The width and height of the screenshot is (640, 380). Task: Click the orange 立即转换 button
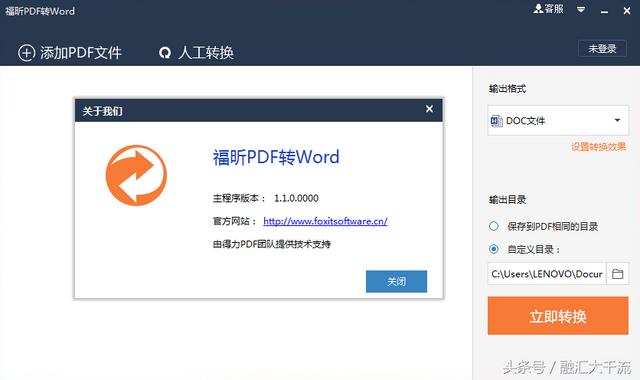pos(558,316)
